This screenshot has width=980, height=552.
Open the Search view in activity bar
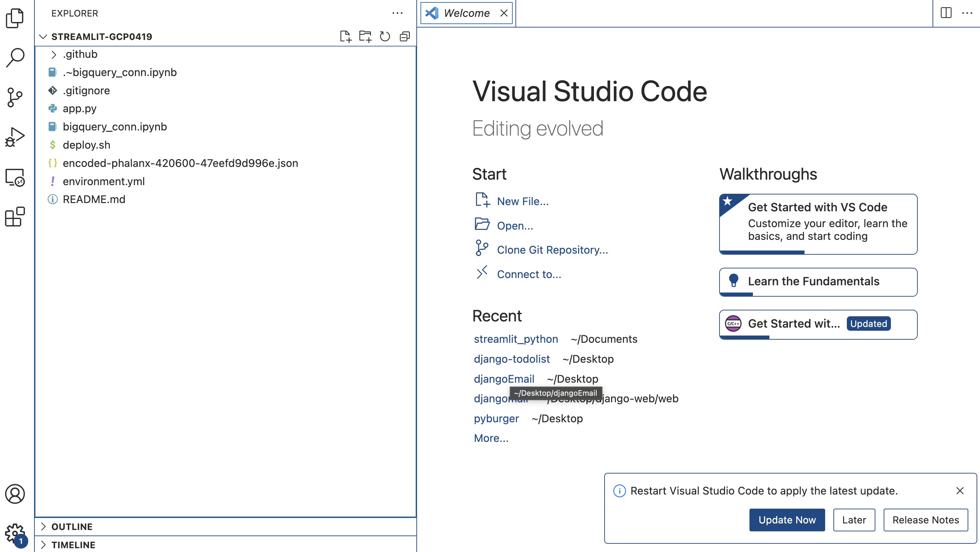pos(15,58)
